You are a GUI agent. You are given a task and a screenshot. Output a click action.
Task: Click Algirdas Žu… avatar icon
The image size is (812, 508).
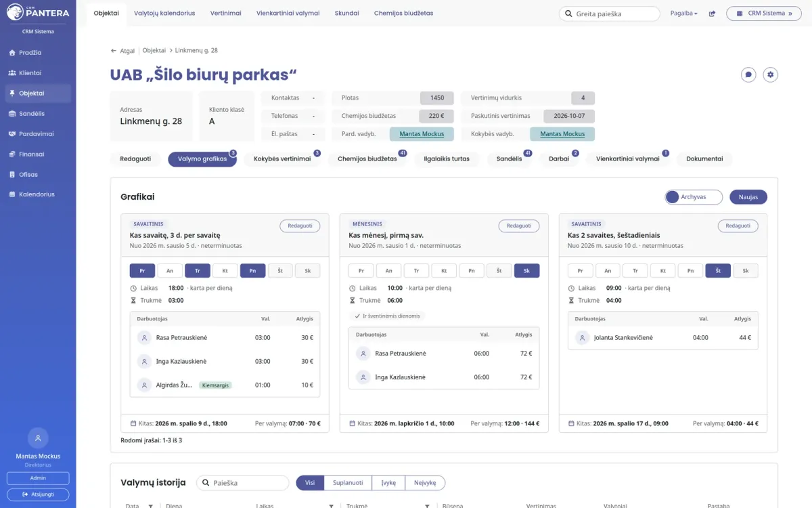coord(144,385)
